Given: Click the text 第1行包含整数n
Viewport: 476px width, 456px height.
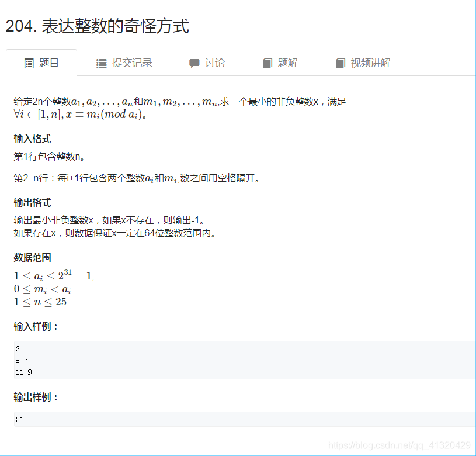Looking at the screenshot, I should 49,157.
